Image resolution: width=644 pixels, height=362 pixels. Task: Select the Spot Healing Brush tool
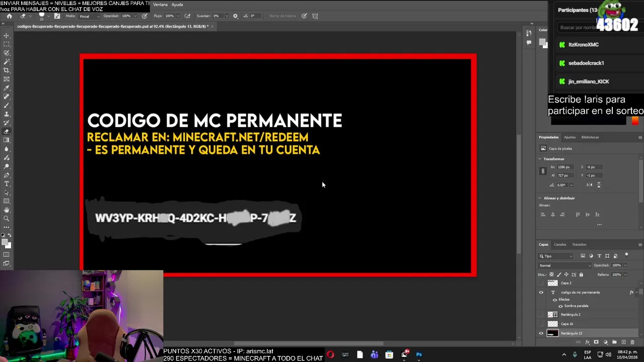[x=7, y=97]
